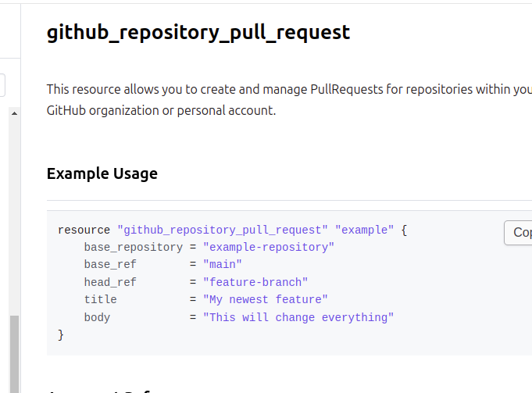Click the base_ref attribute in code
Viewport: 532px width, 393px height.
pyautogui.click(x=110, y=265)
